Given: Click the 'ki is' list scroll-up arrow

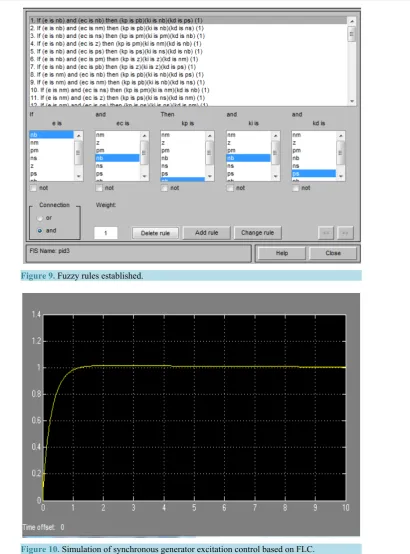Looking at the screenshot, I should tap(275, 136).
